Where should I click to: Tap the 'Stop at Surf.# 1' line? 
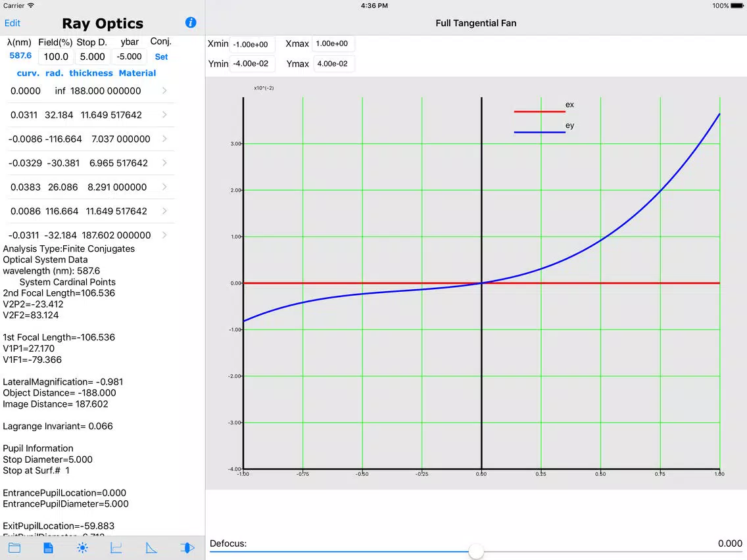[36, 471]
